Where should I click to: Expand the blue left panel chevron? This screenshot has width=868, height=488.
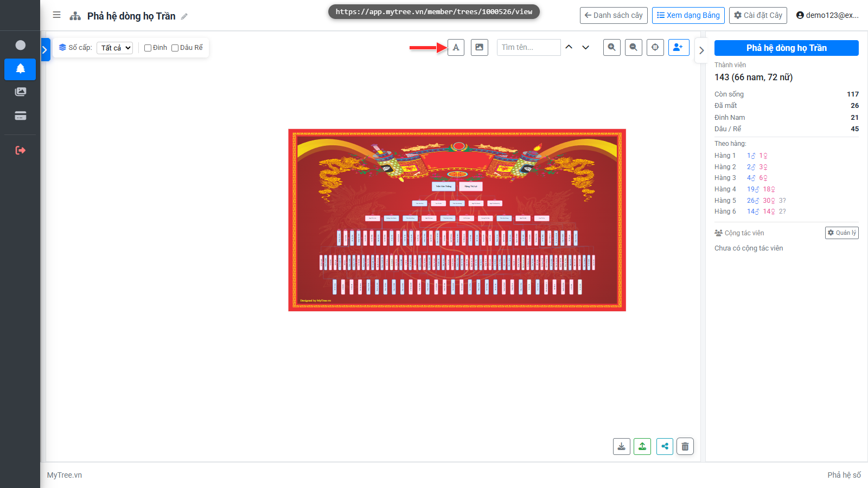pyautogui.click(x=45, y=50)
